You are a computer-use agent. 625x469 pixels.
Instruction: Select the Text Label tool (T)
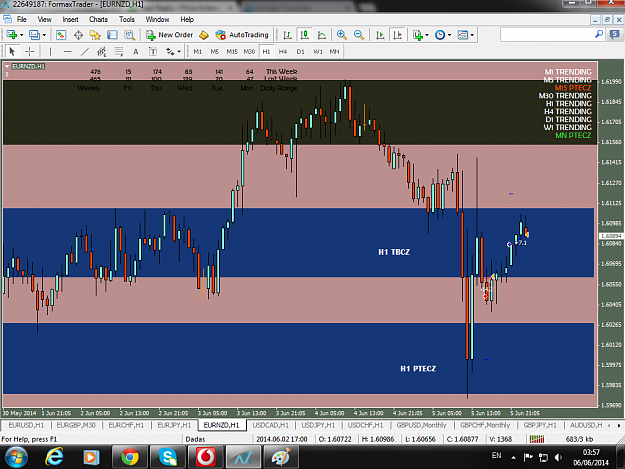pyautogui.click(x=153, y=51)
